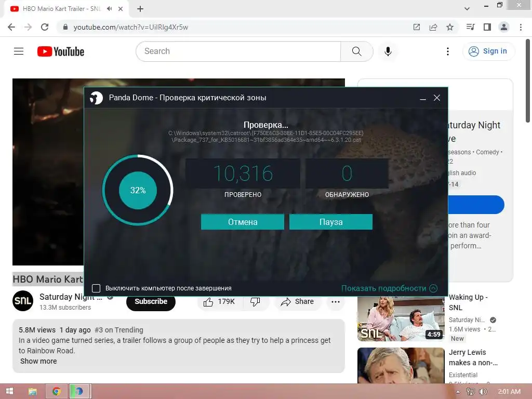Click the blue button in SNL info card
Viewport: 532px width, 399px height.
[x=476, y=205]
